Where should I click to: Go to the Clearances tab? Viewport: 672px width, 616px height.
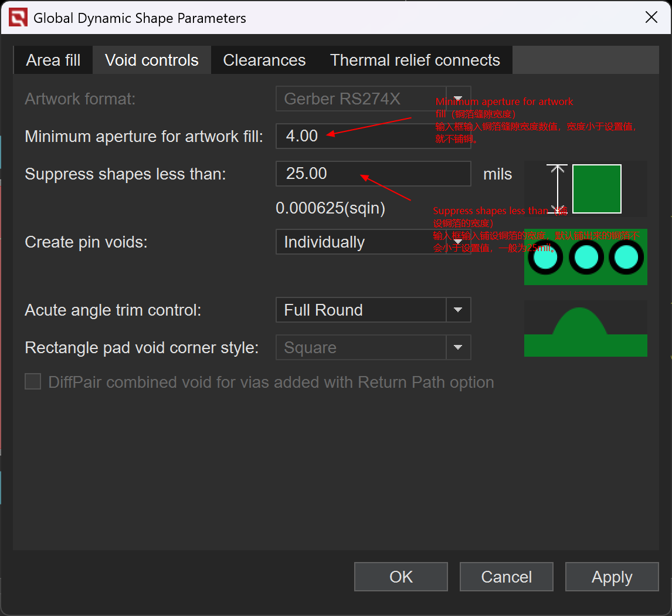click(264, 60)
